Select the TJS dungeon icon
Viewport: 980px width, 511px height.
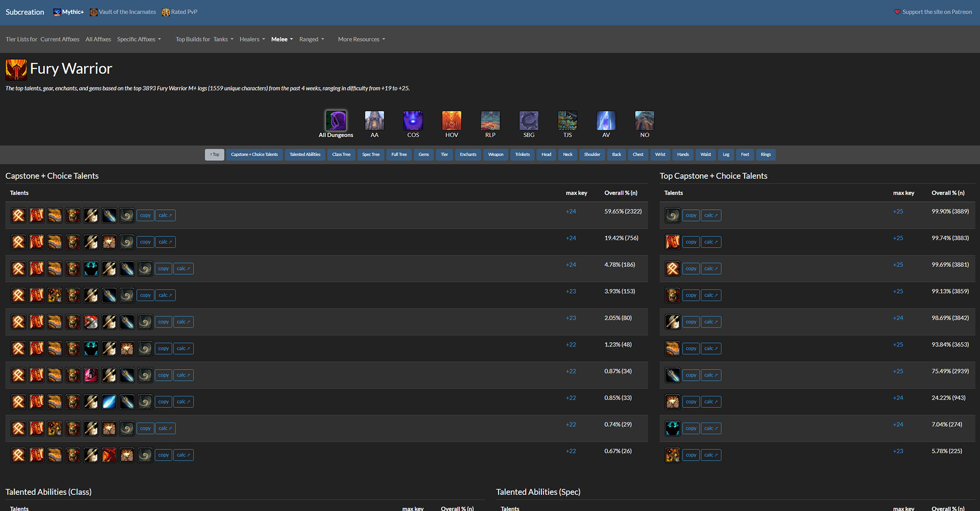click(x=568, y=120)
